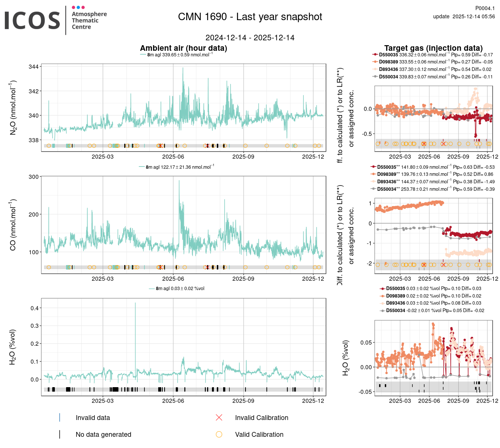Click the N2O 8m agl legend swatch
The width and height of the screenshot is (500, 448).
143,55
